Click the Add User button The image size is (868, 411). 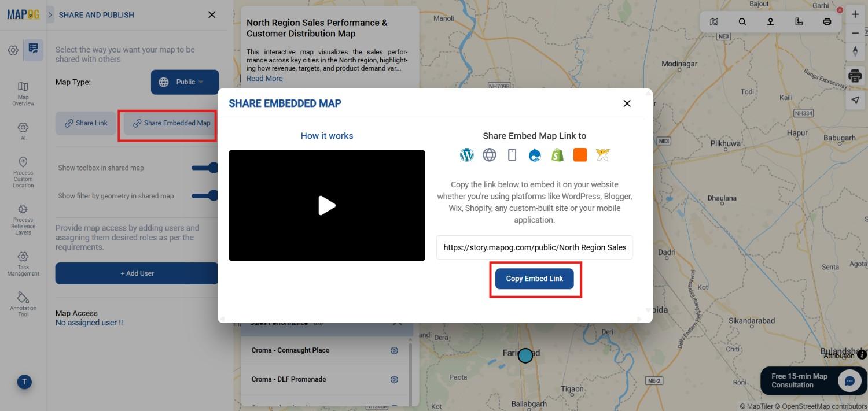(137, 273)
